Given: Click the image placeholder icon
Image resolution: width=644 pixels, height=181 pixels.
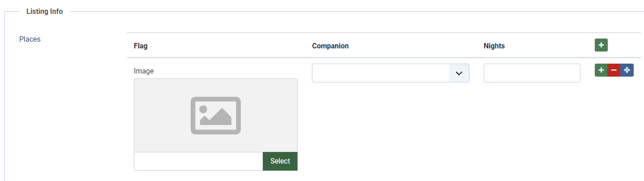Looking at the screenshot, I should 216,115.
